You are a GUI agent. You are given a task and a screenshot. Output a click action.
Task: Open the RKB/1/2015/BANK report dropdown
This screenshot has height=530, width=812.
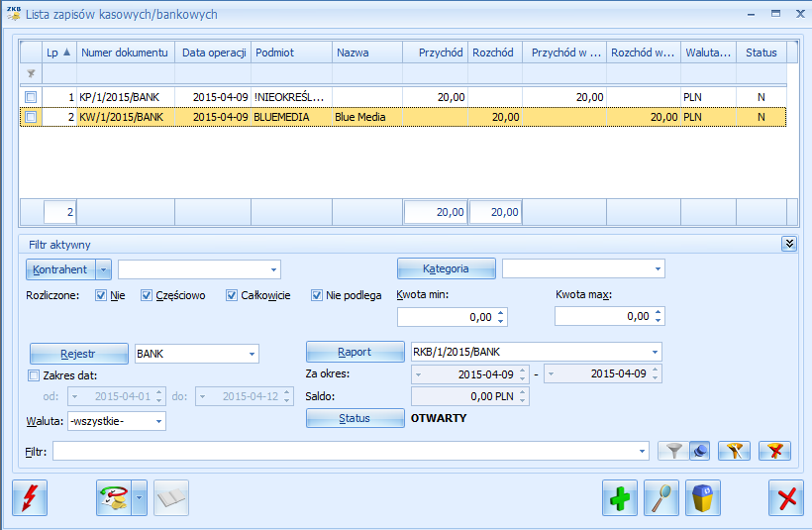click(655, 352)
